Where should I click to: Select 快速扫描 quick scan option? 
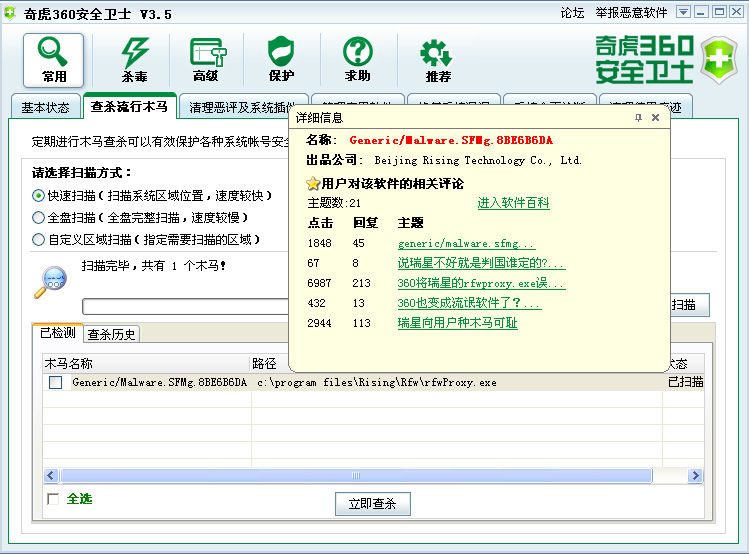click(x=39, y=196)
